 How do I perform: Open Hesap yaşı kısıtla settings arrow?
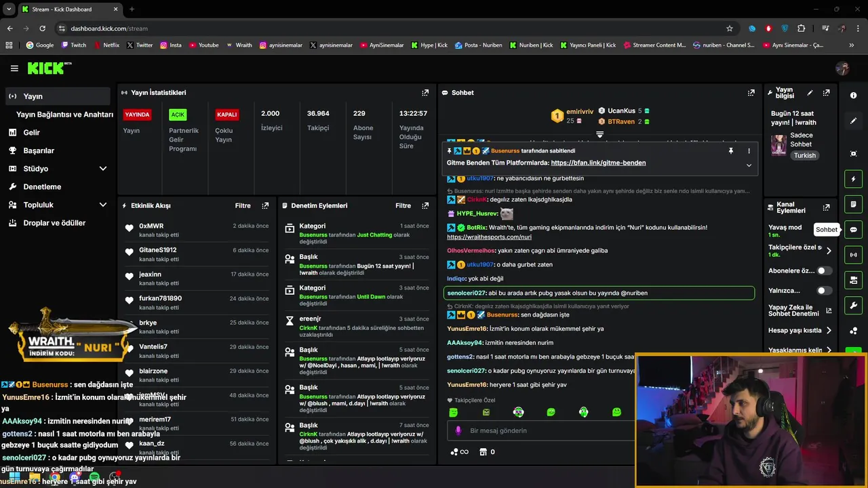(x=829, y=331)
